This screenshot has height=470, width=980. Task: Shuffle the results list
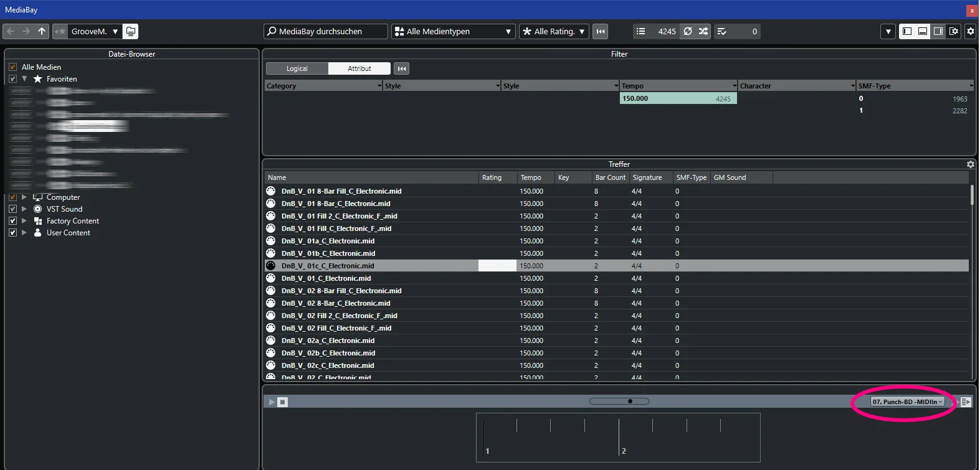click(x=703, y=31)
